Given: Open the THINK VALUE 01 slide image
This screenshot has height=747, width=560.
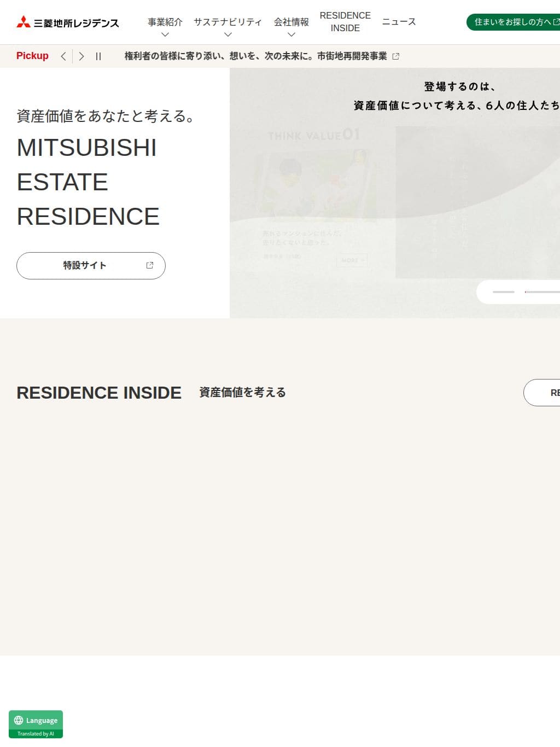Looking at the screenshot, I should coord(316,185).
